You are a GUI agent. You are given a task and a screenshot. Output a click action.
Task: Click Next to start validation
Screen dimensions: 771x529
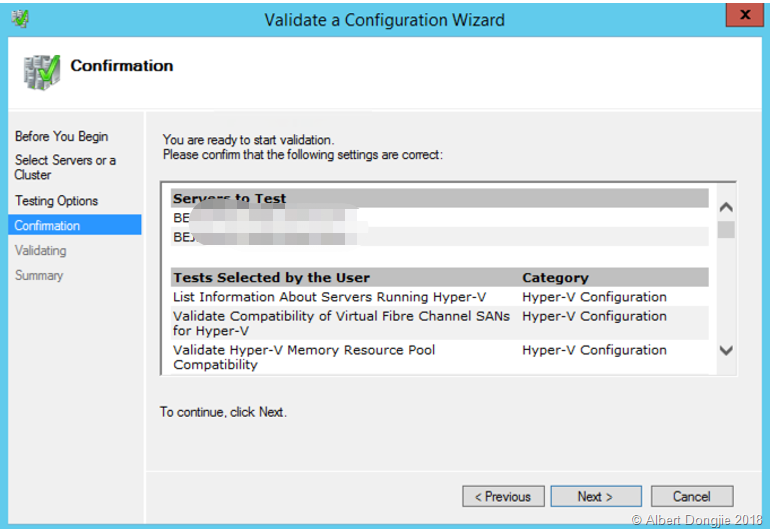pos(595,496)
